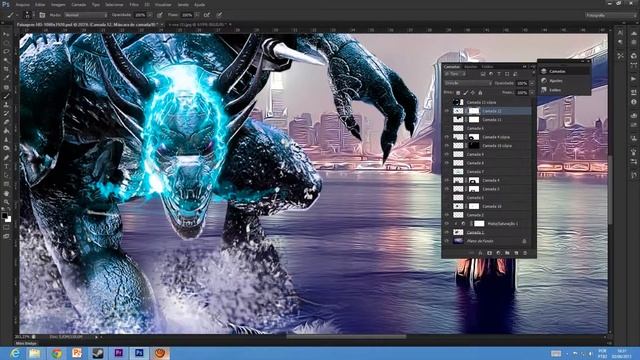The image size is (640, 360).
Task: Select the Path Selection tool
Action: click(6, 175)
